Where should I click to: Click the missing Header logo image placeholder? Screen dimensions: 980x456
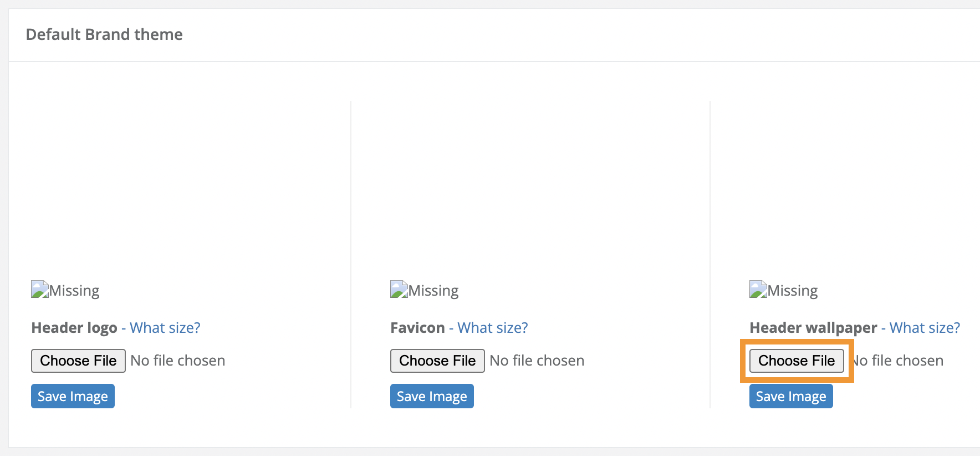click(x=65, y=290)
